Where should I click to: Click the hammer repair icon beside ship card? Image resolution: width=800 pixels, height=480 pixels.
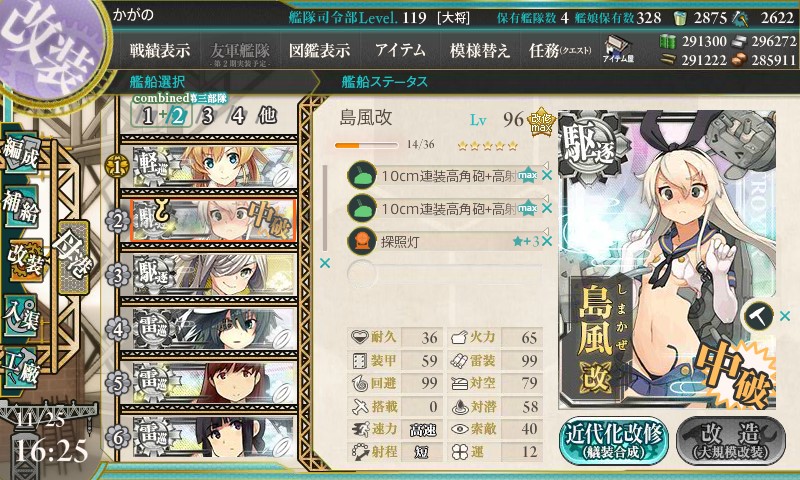[x=759, y=316]
